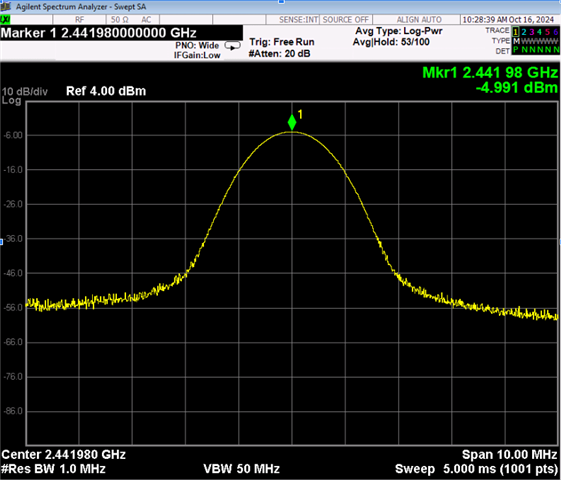Click the IFGain:Low setting

click(x=197, y=55)
